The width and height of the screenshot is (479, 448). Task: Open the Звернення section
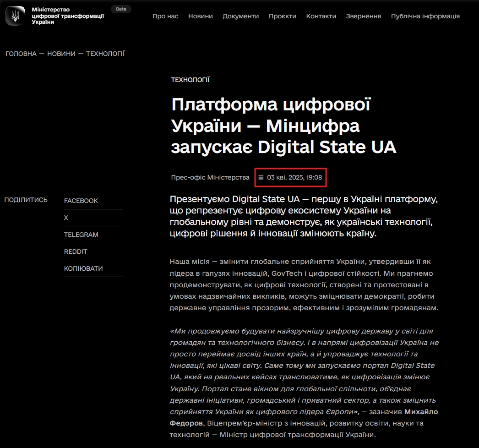tap(363, 16)
